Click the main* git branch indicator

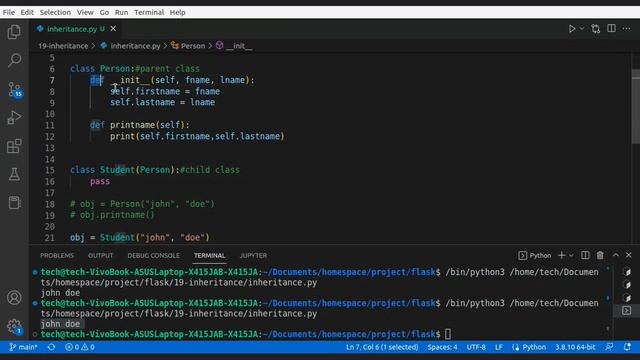(x=23, y=347)
